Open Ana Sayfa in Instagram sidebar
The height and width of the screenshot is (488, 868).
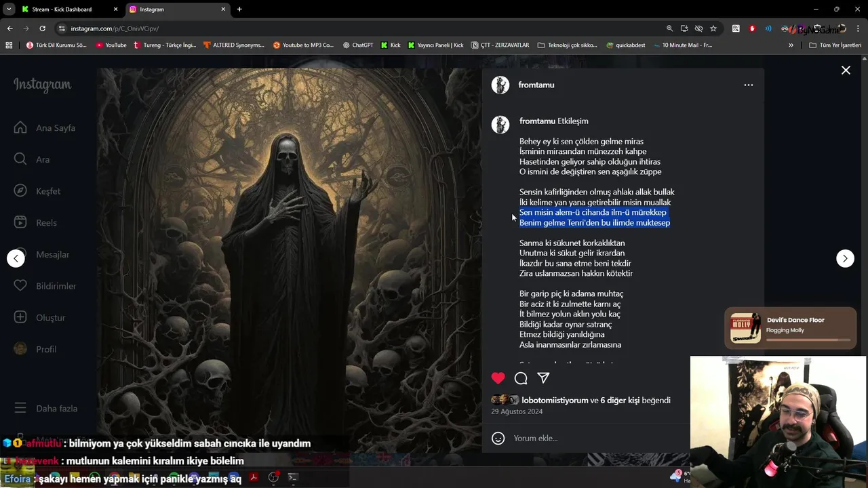click(45, 128)
